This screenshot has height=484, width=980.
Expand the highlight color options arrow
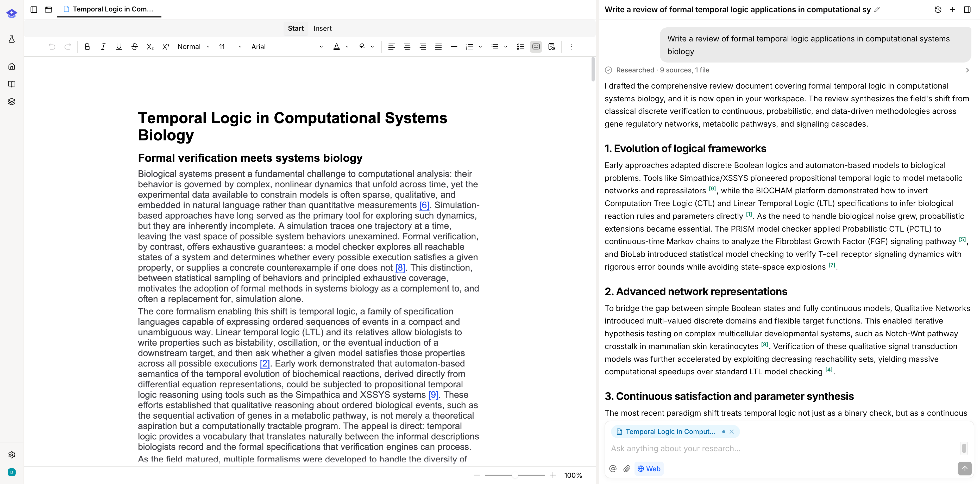(372, 47)
